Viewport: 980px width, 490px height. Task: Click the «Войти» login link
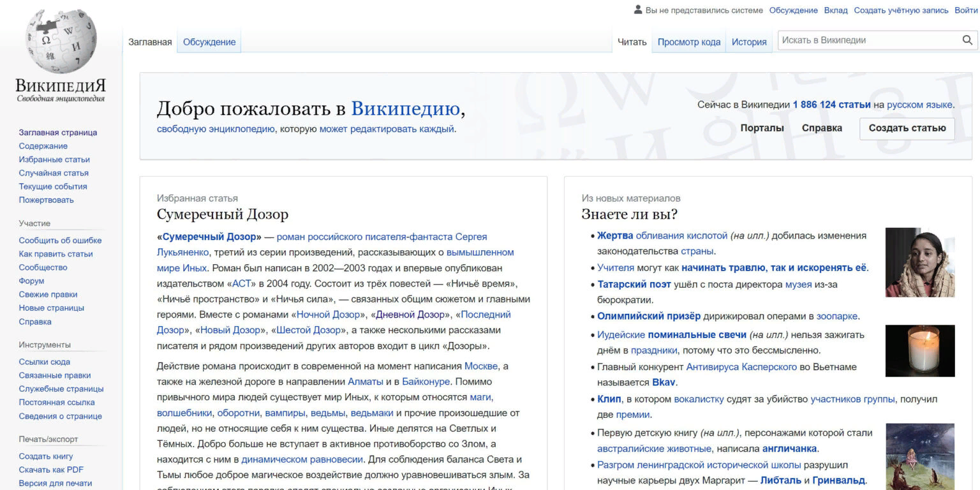pos(966,10)
